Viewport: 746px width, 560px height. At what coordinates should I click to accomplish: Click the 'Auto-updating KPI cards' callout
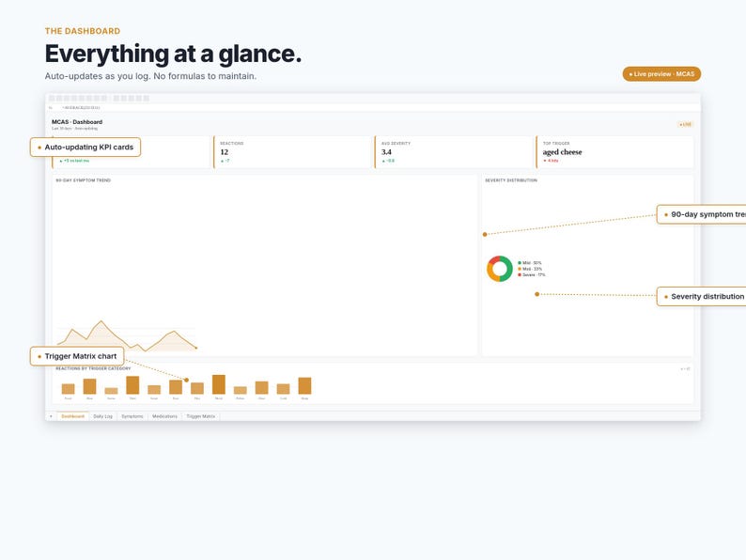pos(85,147)
